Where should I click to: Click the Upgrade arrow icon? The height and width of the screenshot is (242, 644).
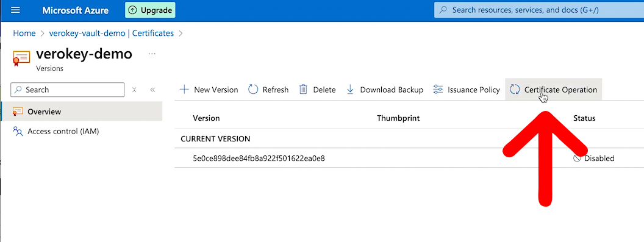pyautogui.click(x=133, y=10)
